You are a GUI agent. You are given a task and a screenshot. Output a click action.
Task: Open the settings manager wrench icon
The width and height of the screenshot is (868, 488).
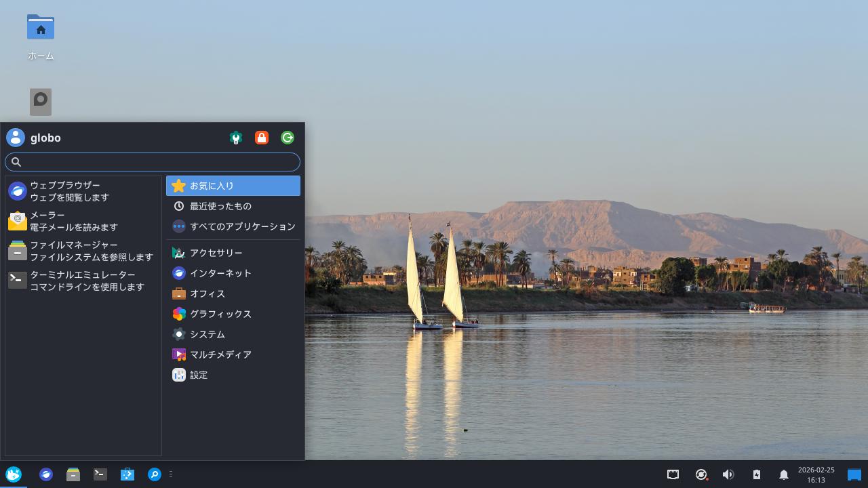pos(235,138)
